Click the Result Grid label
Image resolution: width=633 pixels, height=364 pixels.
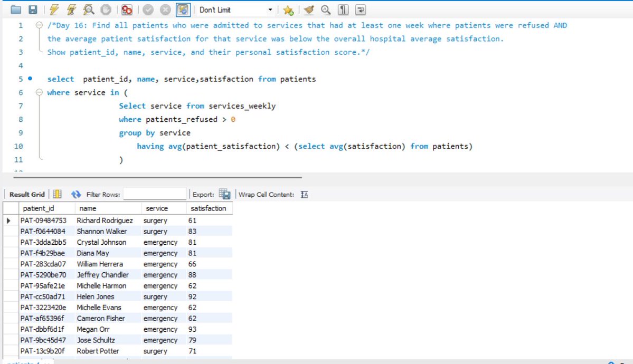[27, 195]
